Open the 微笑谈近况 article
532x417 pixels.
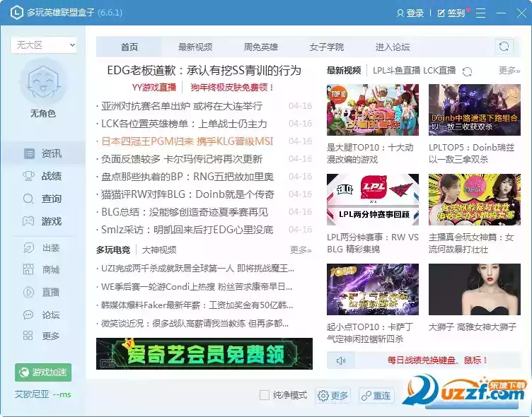pos(195,324)
